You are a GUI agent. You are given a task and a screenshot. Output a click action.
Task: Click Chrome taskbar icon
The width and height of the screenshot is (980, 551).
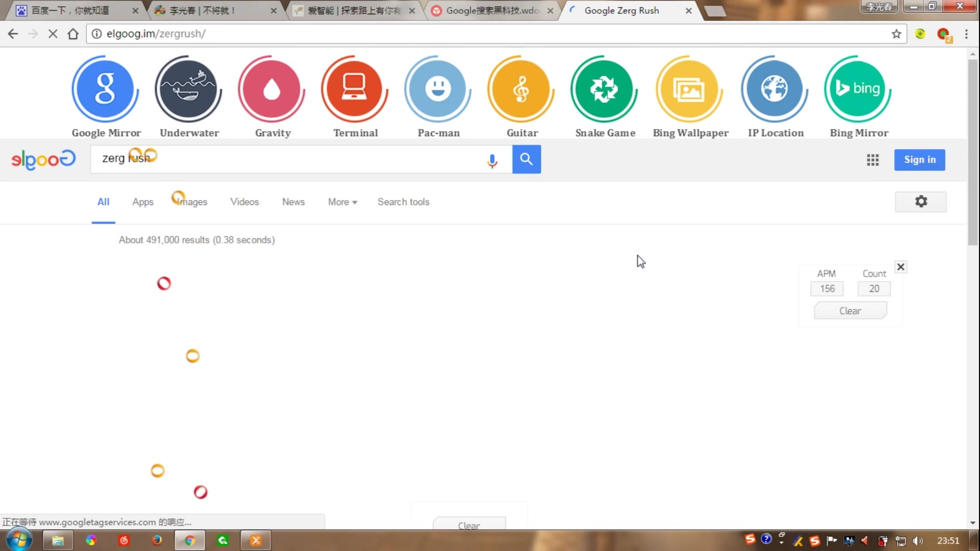point(189,540)
